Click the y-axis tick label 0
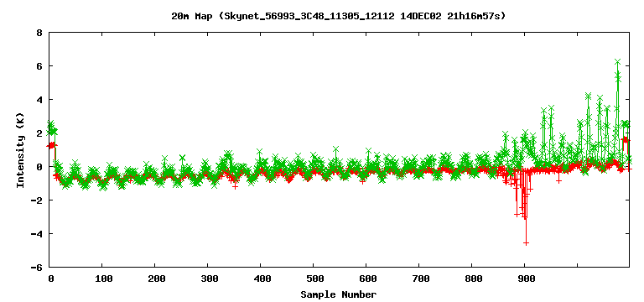The height and width of the screenshot is (302, 644). [x=40, y=167]
